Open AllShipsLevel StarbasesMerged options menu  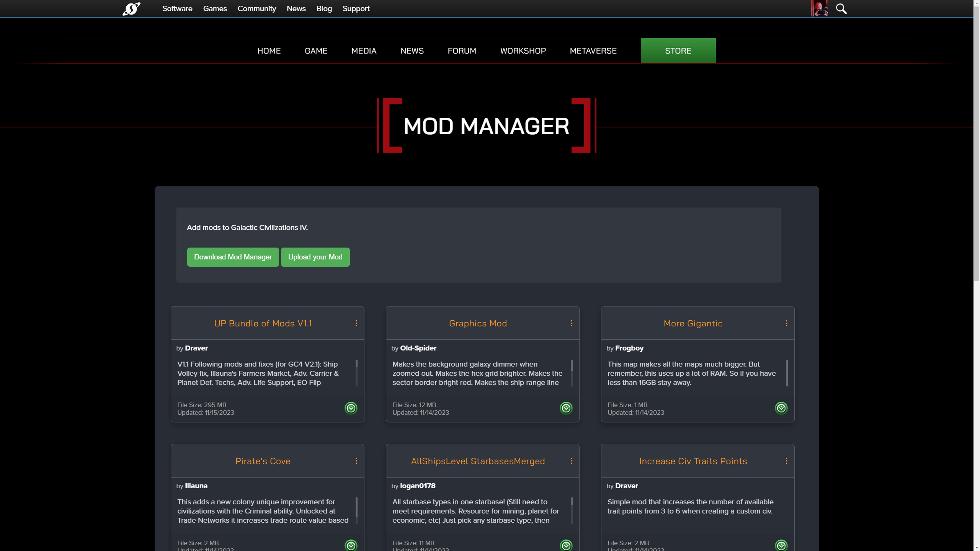pyautogui.click(x=571, y=461)
